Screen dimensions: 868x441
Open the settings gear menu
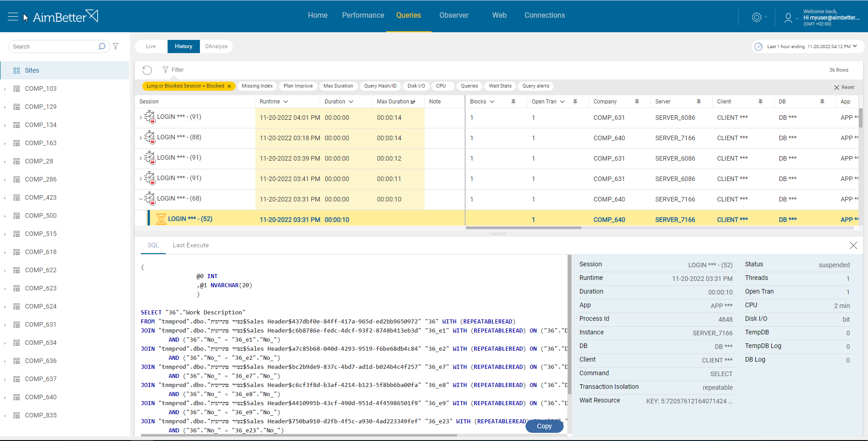756,17
